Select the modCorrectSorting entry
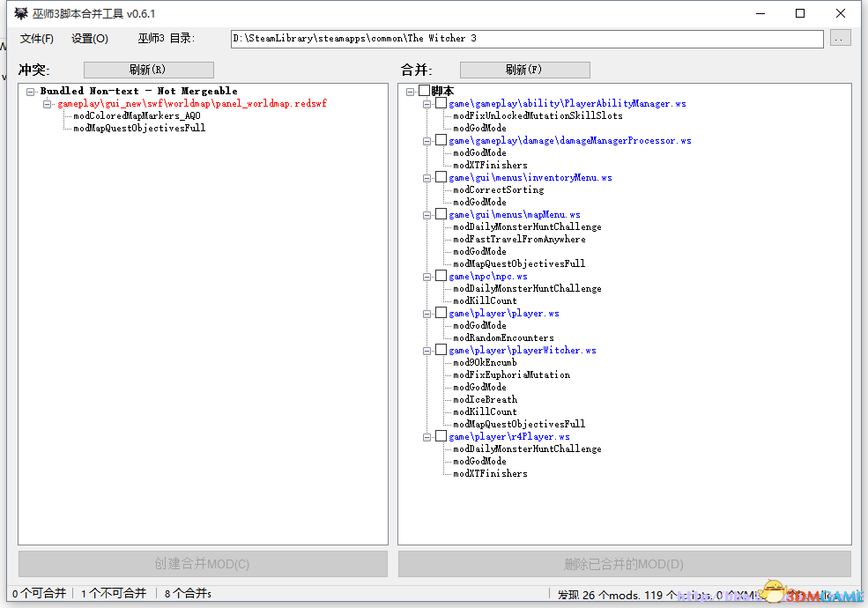 tap(499, 190)
